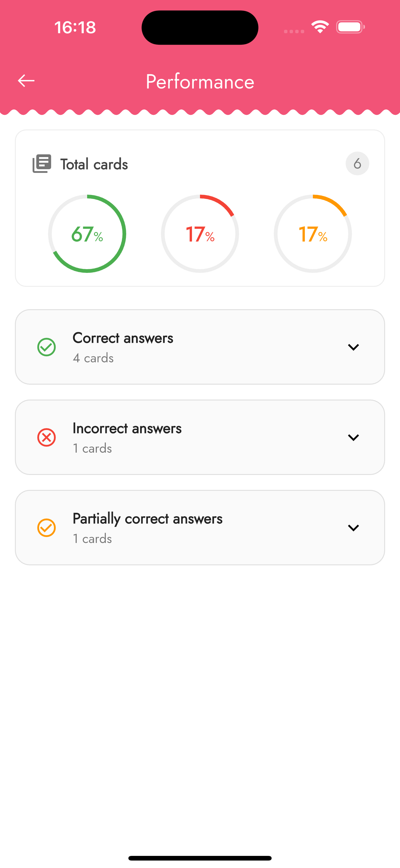Select the orange 17% progress ring
The width and height of the screenshot is (400, 868).
coord(313,233)
